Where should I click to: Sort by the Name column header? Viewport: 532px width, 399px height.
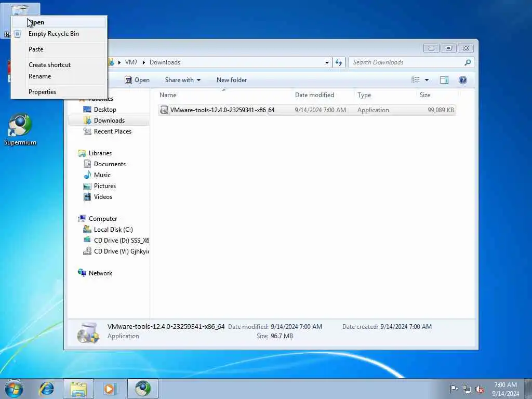point(224,96)
